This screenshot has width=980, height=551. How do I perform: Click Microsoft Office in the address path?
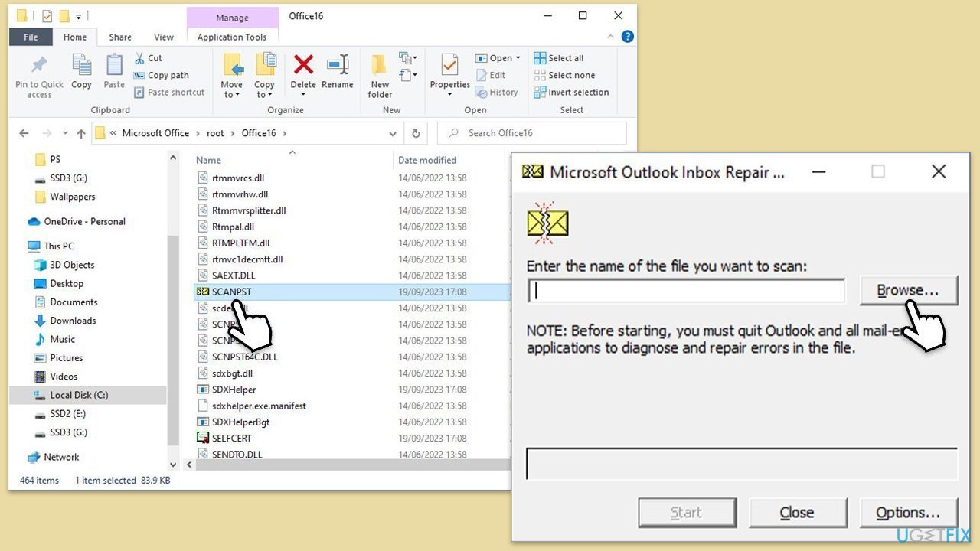click(155, 133)
